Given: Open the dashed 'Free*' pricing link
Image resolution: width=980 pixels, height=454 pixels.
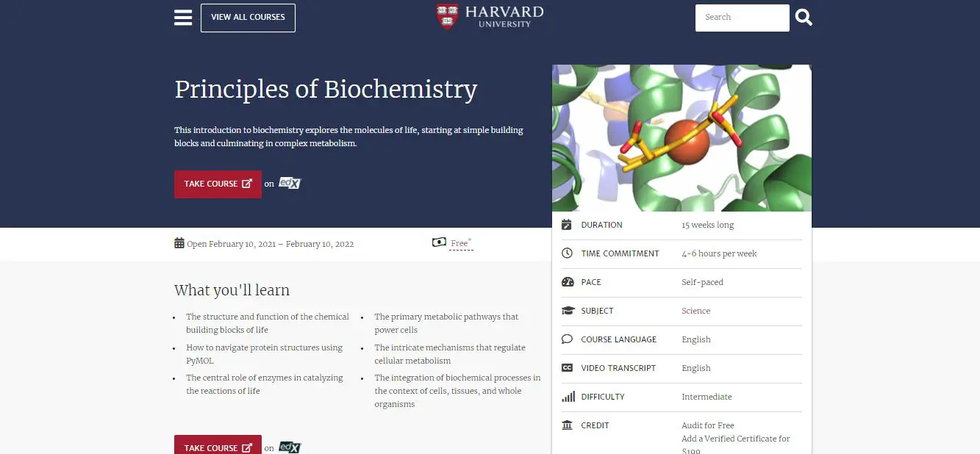Looking at the screenshot, I should 457,243.
